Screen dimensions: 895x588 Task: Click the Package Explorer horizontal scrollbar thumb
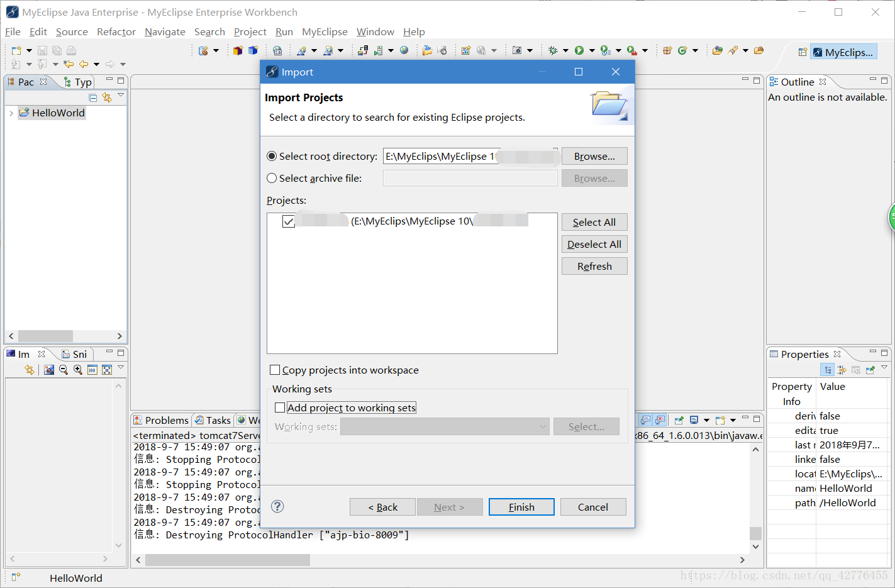(45, 336)
